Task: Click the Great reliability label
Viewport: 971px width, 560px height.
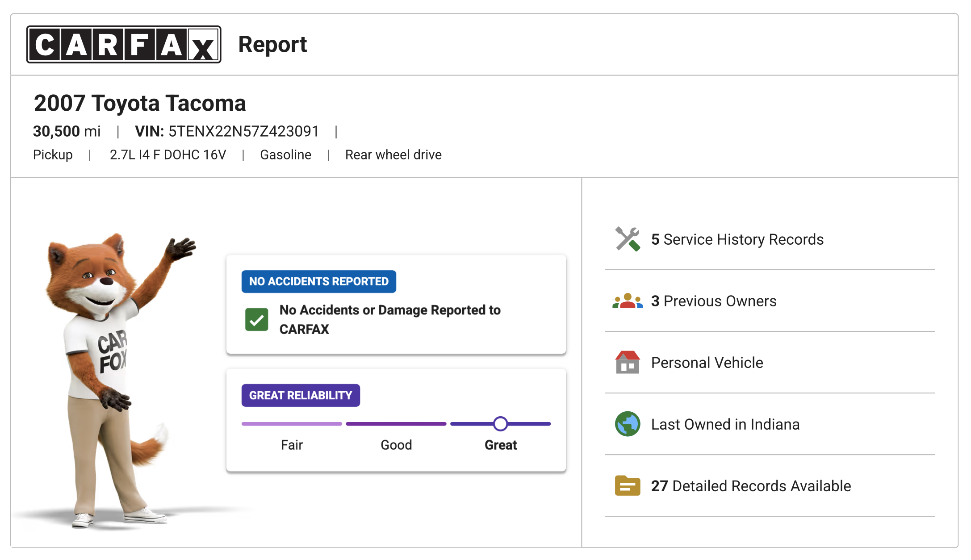Action: [x=501, y=445]
